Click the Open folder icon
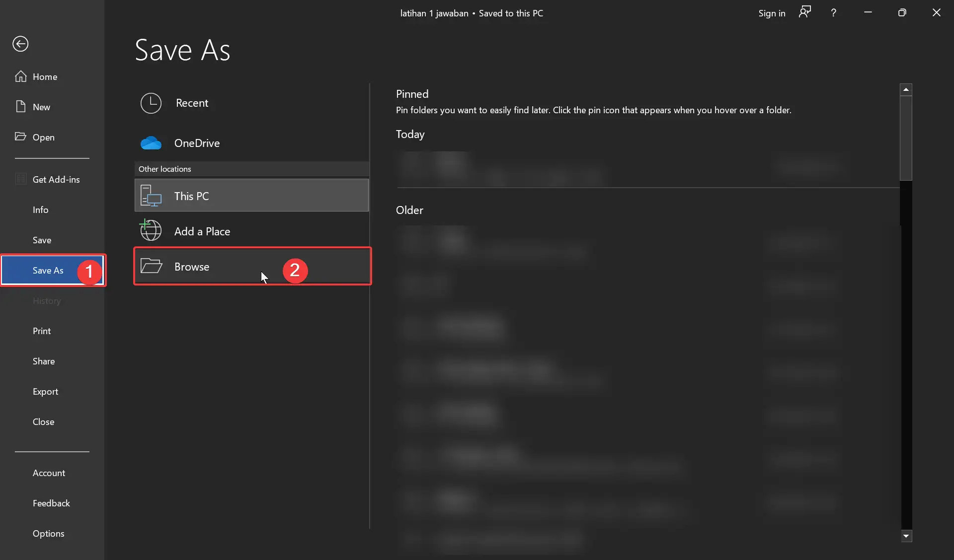 20,137
